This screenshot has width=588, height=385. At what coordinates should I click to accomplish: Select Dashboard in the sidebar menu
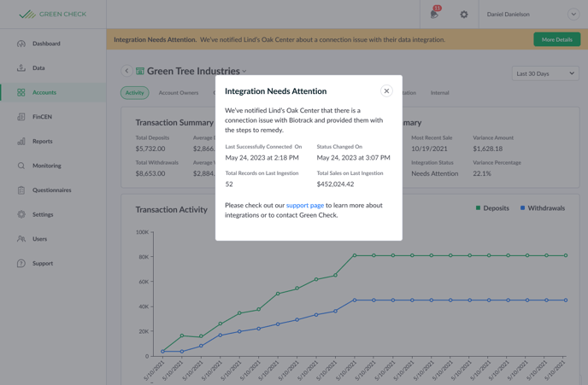tap(46, 44)
